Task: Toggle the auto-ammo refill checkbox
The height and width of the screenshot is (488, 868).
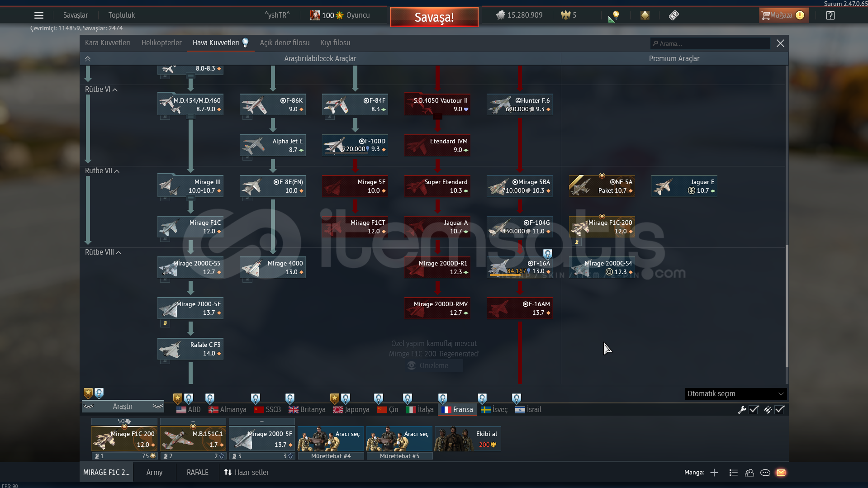Action: pyautogui.click(x=779, y=409)
